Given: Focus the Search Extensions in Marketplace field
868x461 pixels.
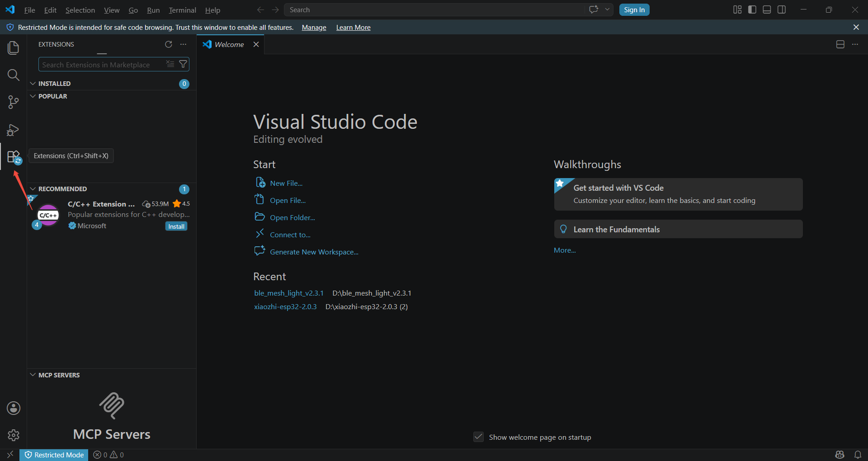Looking at the screenshot, I should 102,65.
